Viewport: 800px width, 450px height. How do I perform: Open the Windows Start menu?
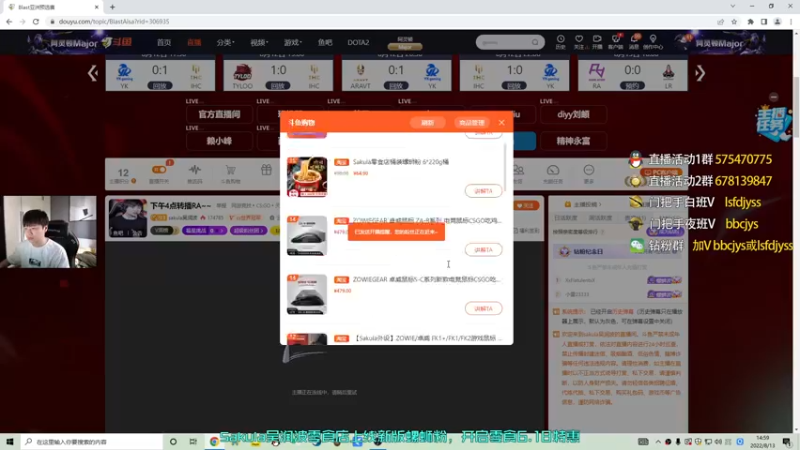click(10, 441)
